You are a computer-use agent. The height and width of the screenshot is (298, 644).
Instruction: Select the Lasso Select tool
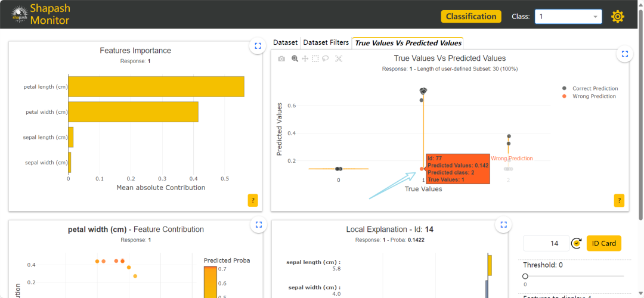tap(326, 58)
